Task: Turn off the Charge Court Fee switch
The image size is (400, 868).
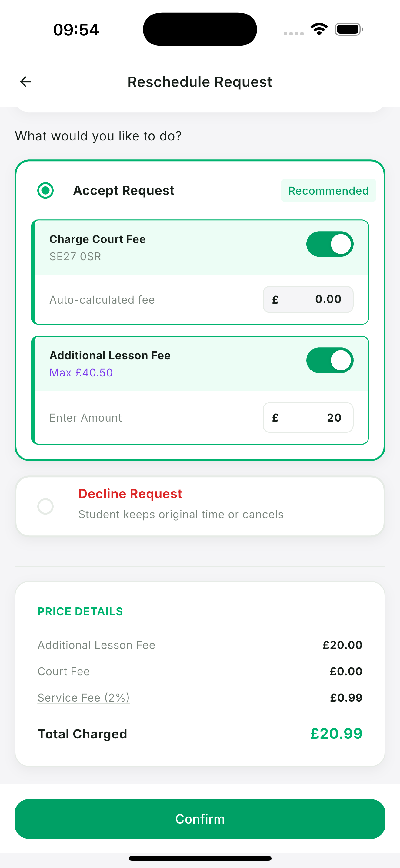Action: tap(330, 244)
